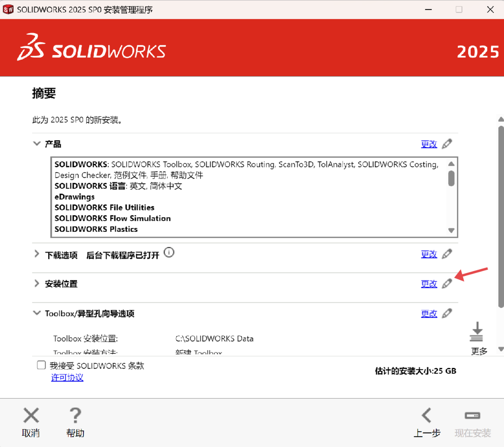The image size is (504, 447).
Task: Click the 更多 download arrow icon
Action: point(476,332)
